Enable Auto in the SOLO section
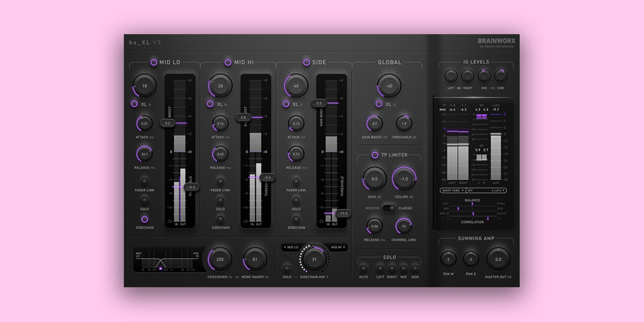Image resolution: width=644 pixels, height=322 pixels. point(363,268)
